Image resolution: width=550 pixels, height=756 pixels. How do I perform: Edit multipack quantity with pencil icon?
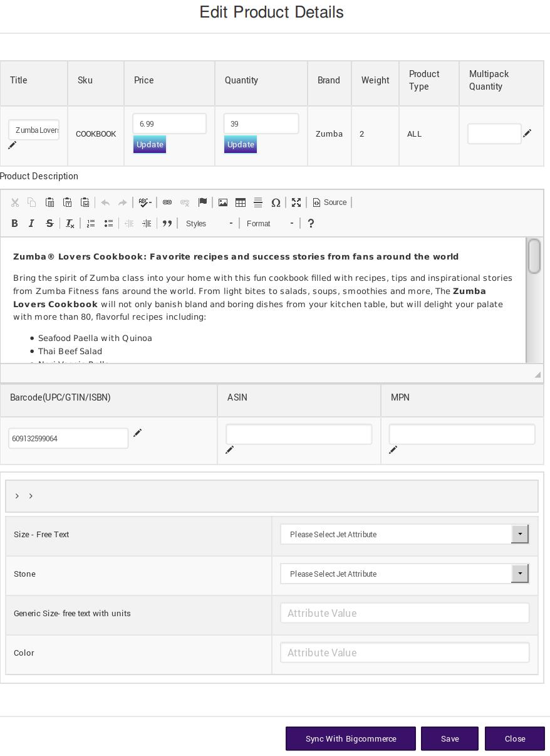coord(527,134)
